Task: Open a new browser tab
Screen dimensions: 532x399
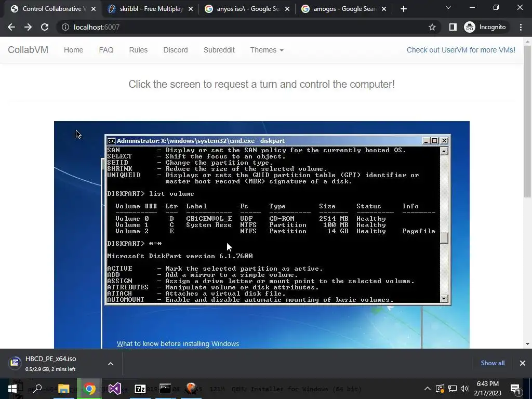Action: 403,9
